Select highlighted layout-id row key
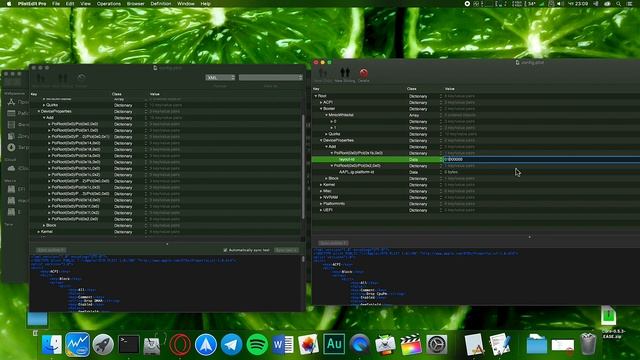Screen dimensions: 640x360 347,160
